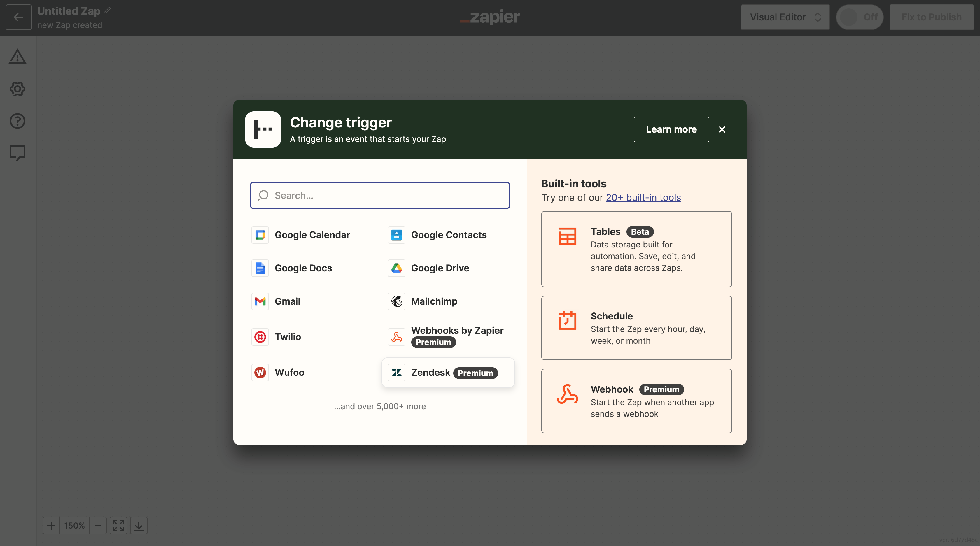Select the Google Drive label

pyautogui.click(x=440, y=268)
